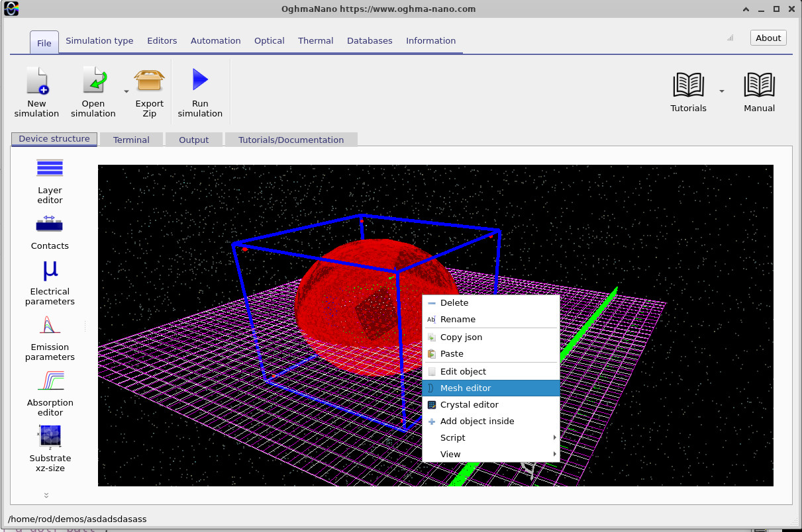
Task: Open the Manual book icon
Action: [759, 85]
